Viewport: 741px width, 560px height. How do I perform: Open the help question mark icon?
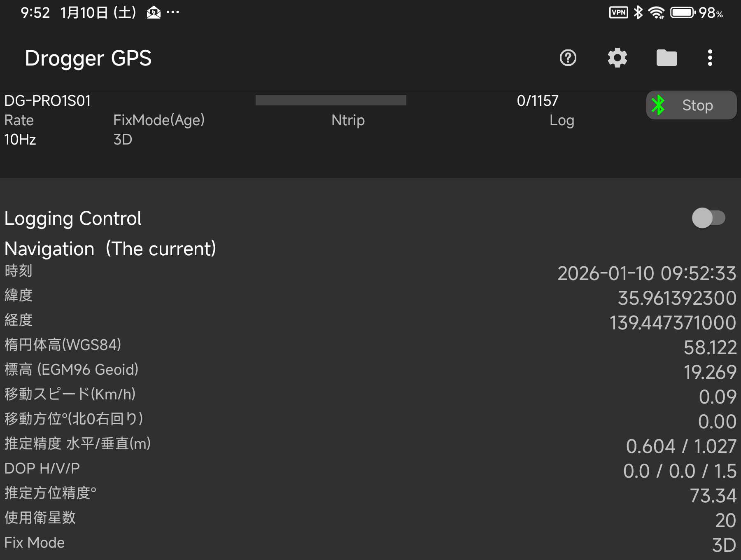point(568,58)
